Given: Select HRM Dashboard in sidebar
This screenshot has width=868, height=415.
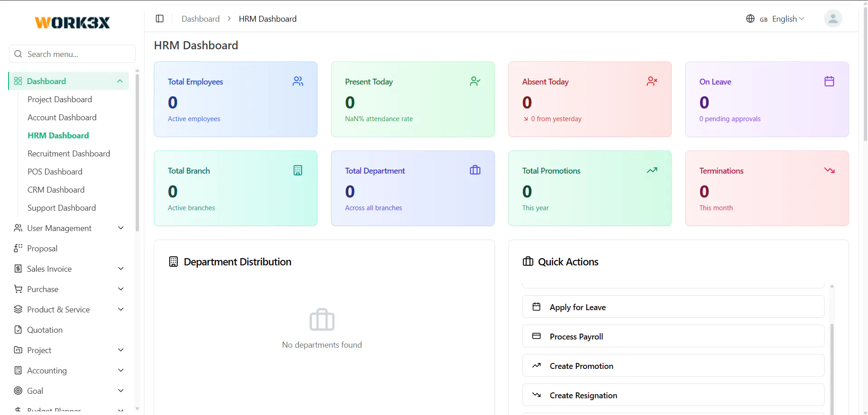Looking at the screenshot, I should 58,135.
